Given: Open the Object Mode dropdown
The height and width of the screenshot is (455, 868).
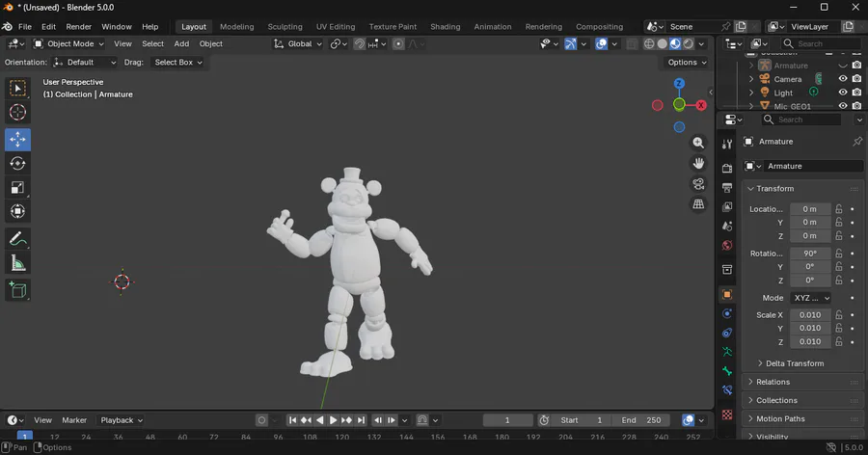Looking at the screenshot, I should (x=68, y=43).
